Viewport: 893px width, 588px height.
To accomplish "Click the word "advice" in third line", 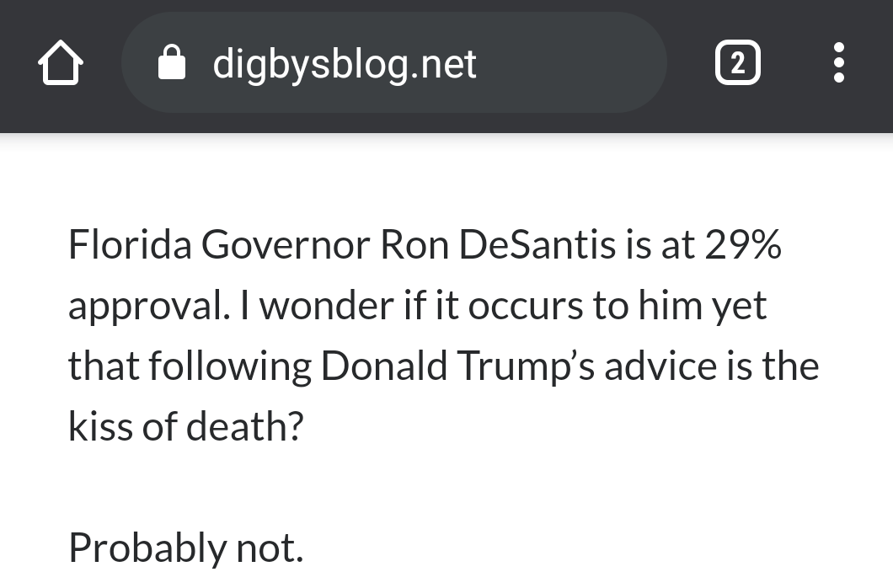I will pos(660,366).
